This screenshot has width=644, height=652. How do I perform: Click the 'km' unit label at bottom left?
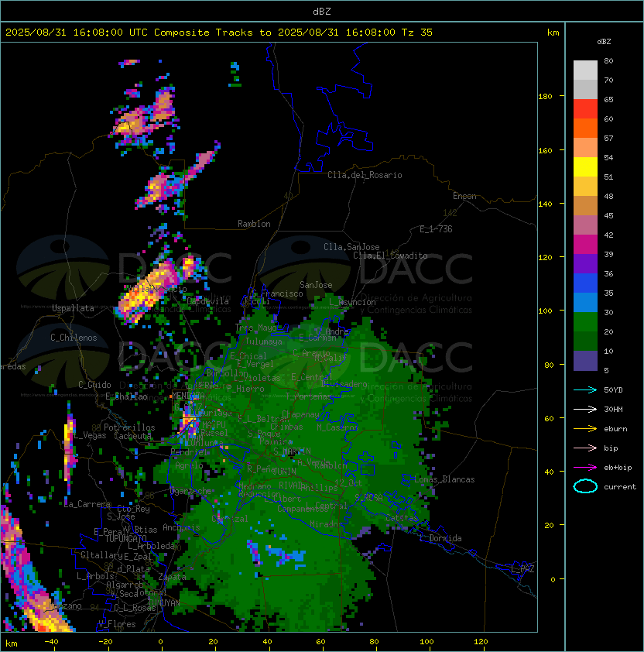point(12,643)
